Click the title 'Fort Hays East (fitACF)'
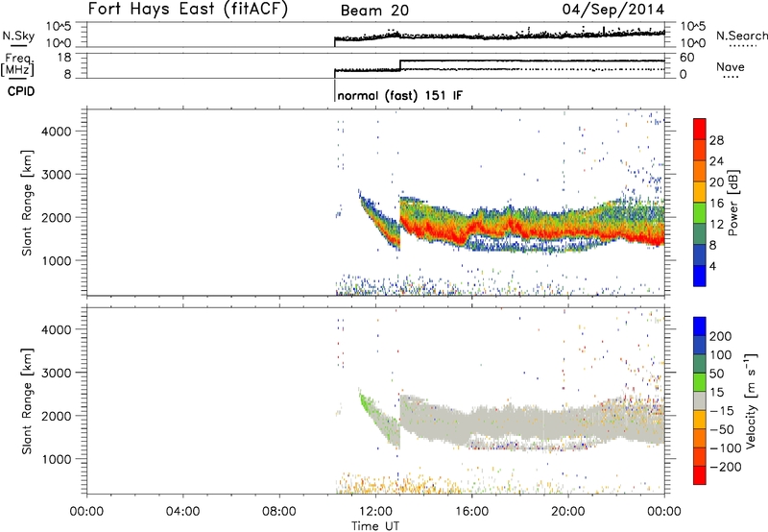768x532 pixels. click(x=187, y=9)
